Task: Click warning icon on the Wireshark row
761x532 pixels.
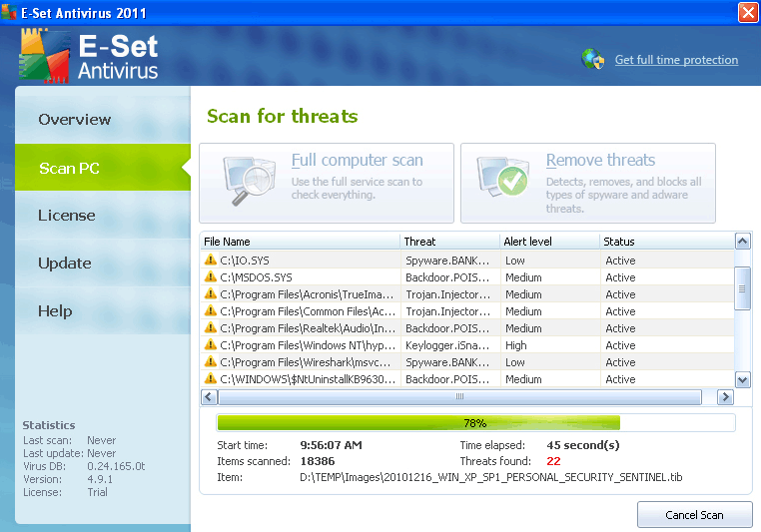Action: pyautogui.click(x=210, y=362)
